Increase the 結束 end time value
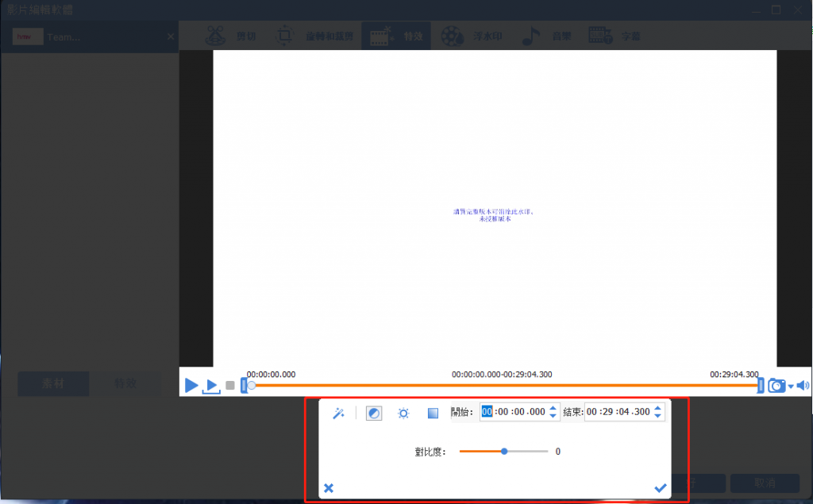813x504 pixels. (658, 408)
